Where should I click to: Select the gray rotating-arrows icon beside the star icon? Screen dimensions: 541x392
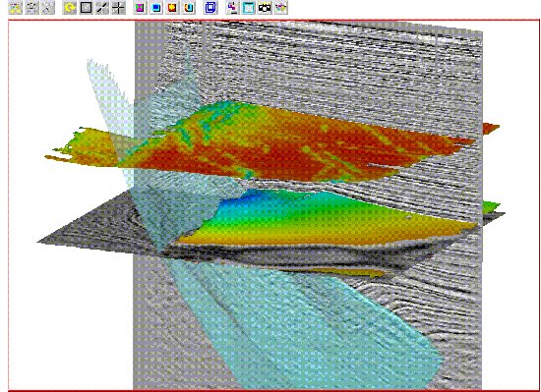(32, 8)
